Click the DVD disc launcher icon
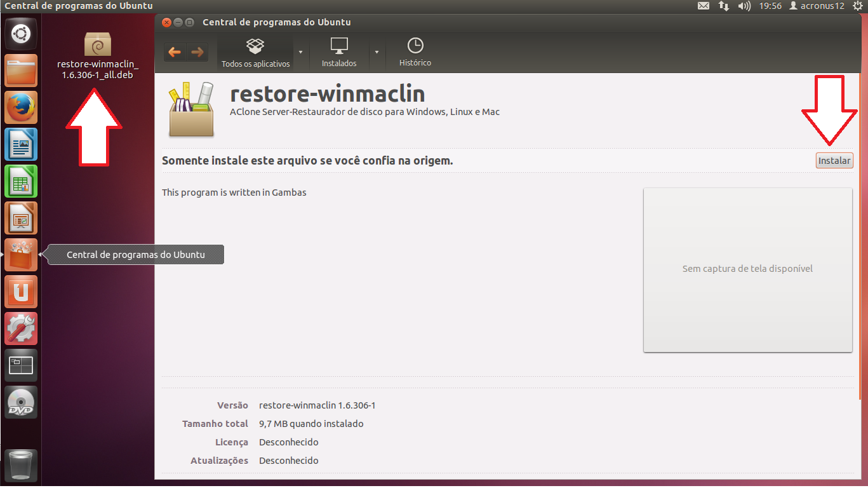This screenshot has height=488, width=868. (21, 402)
